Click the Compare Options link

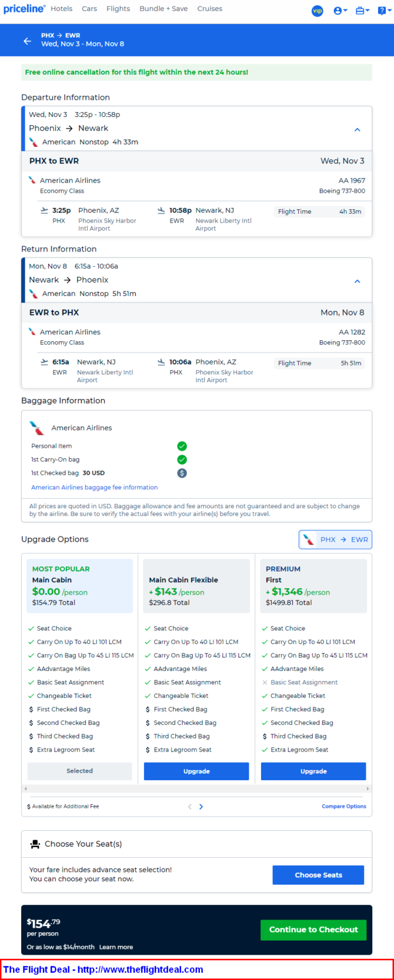[x=344, y=806]
